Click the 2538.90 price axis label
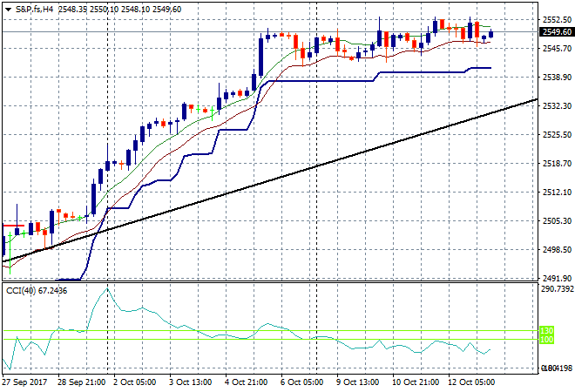The width and height of the screenshot is (575, 392). click(557, 77)
